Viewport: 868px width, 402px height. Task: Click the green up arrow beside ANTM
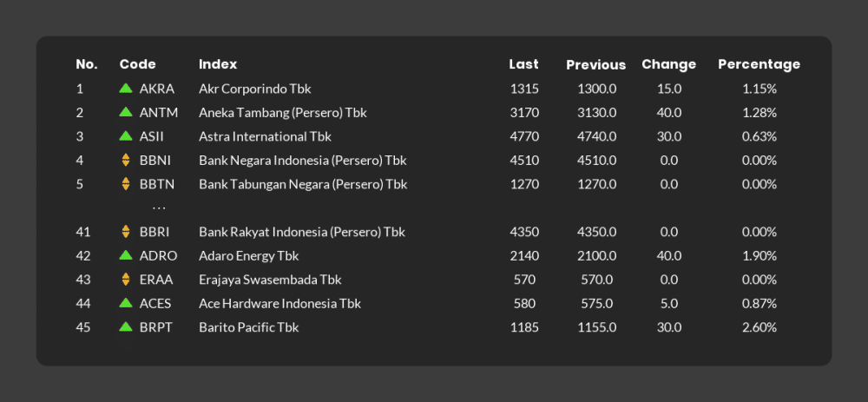pos(126,112)
